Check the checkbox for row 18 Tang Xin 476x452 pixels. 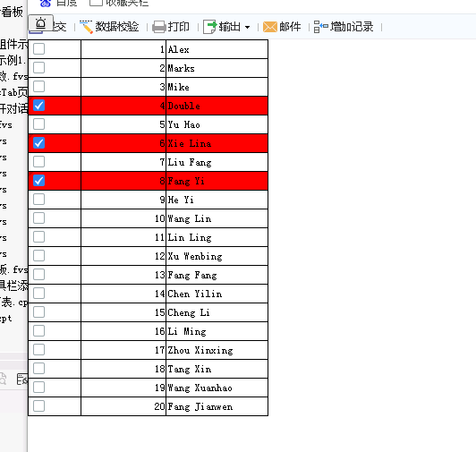(38, 369)
